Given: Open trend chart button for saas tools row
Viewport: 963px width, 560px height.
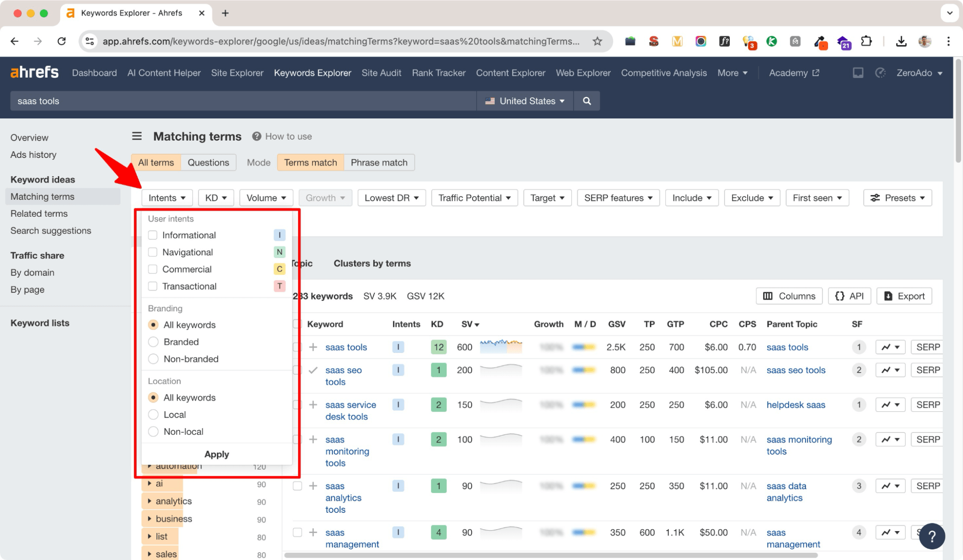Looking at the screenshot, I should (890, 347).
